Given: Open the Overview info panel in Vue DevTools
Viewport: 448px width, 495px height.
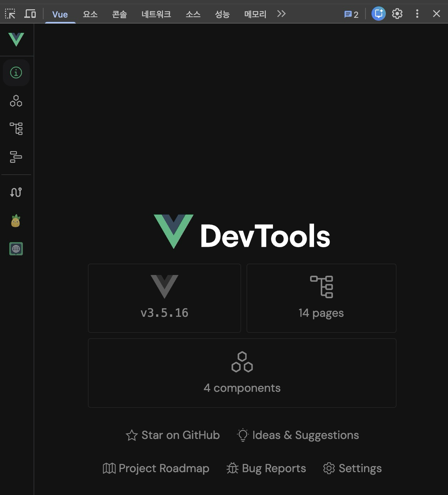Looking at the screenshot, I should point(16,72).
